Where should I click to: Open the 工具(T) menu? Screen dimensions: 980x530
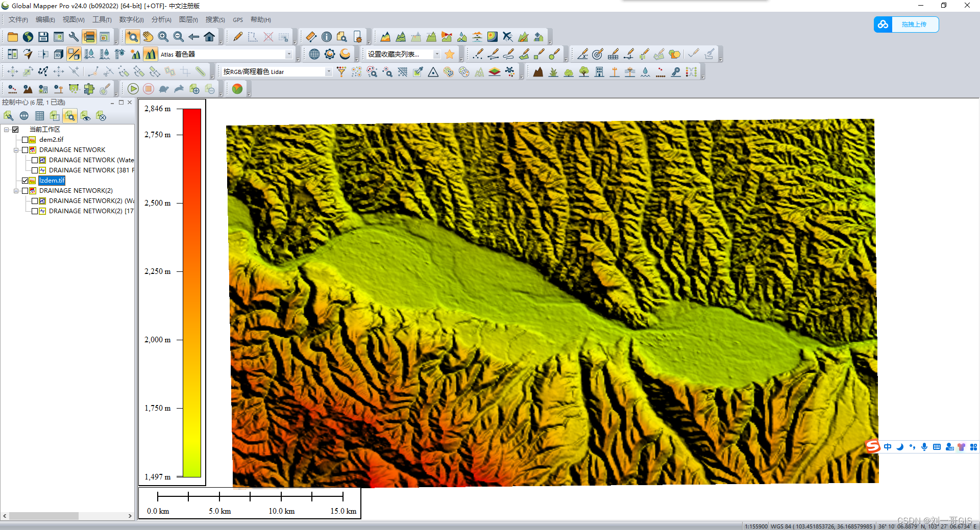pyautogui.click(x=102, y=19)
